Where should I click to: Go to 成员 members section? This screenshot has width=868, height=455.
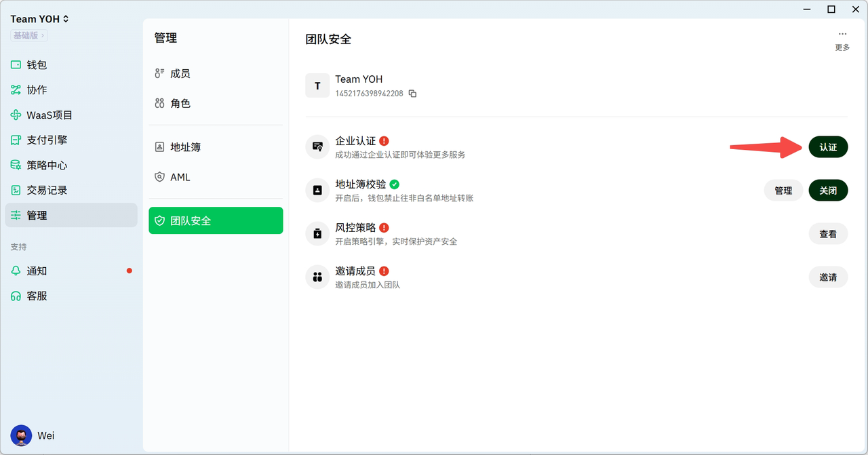(x=180, y=73)
